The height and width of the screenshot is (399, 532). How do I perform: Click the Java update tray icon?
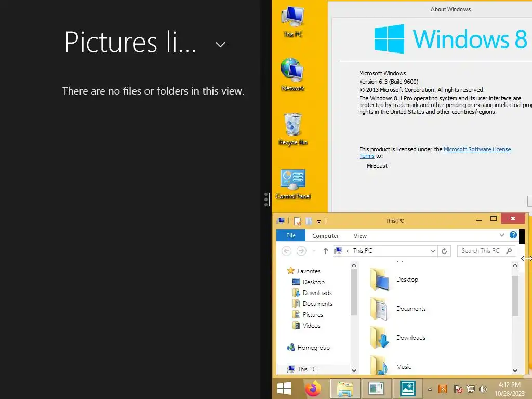(443, 389)
